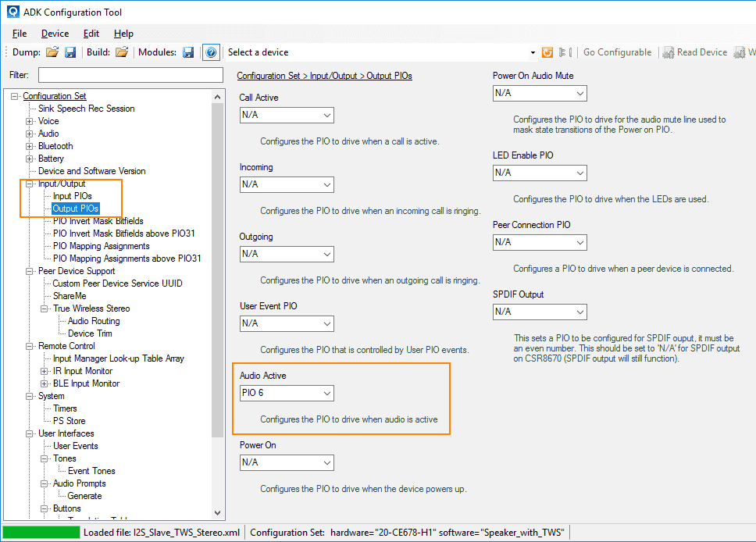Image resolution: width=756 pixels, height=542 pixels.
Task: Expand the Bluetooth tree node
Action: 30,146
